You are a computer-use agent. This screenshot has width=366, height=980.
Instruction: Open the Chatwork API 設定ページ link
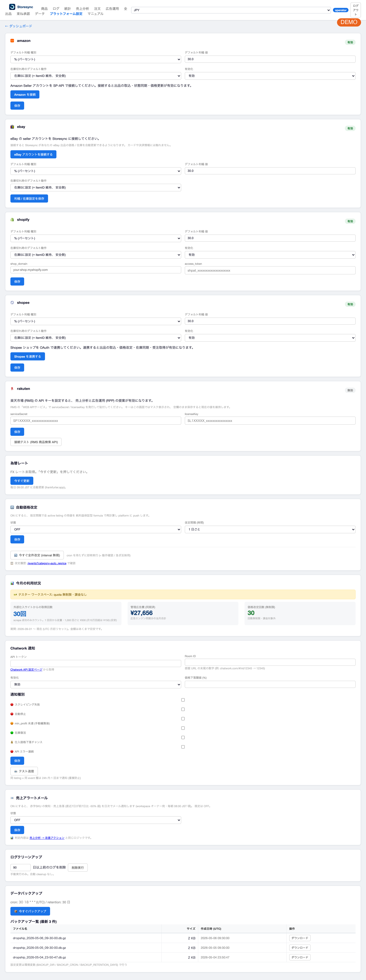(26, 670)
